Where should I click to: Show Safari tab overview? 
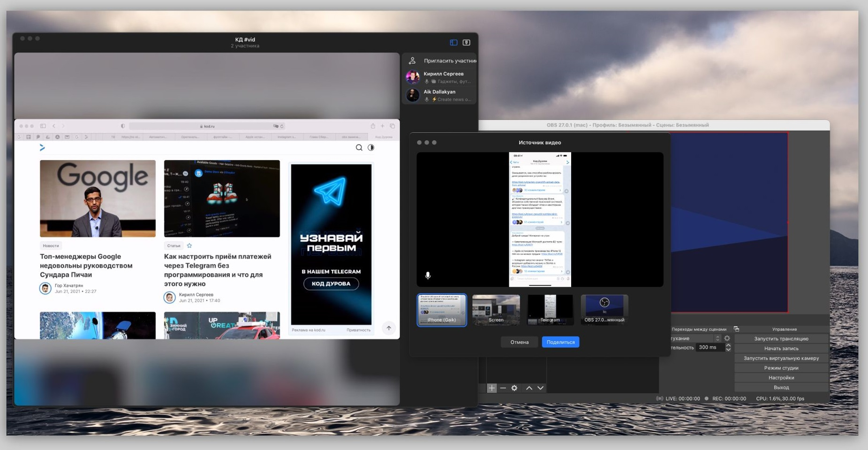click(x=392, y=126)
